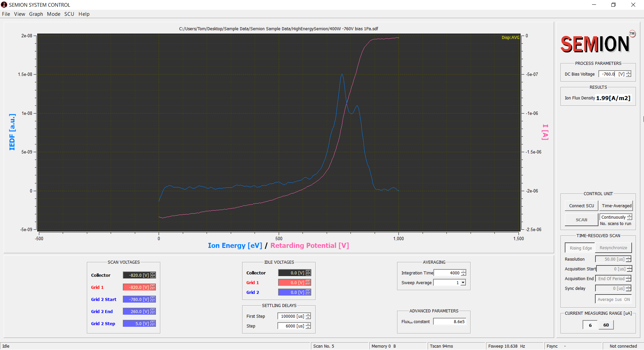Click the blue Grid 2 Start voltage field
The height and width of the screenshot is (350, 644).
click(x=136, y=300)
